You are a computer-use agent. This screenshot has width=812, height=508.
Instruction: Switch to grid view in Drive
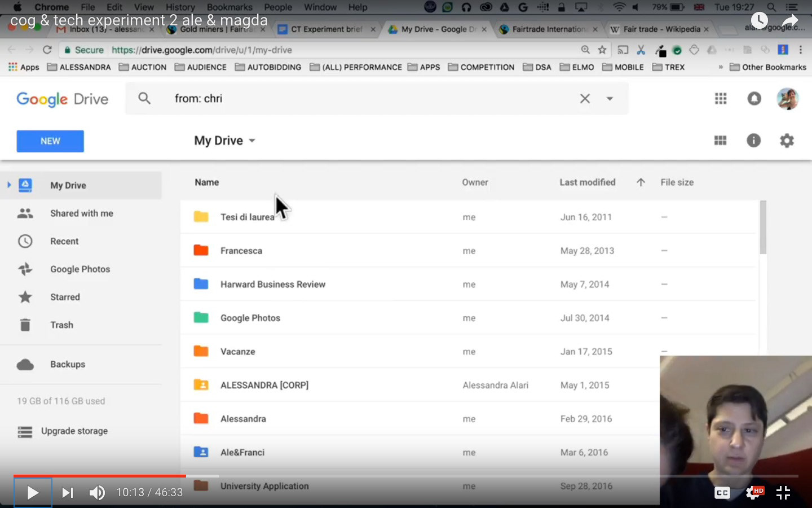click(x=720, y=141)
